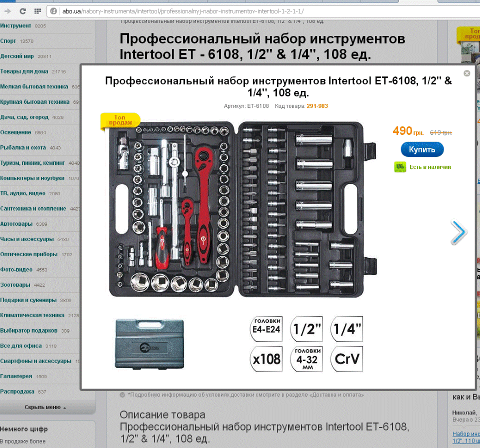Click the x108 pieces spec icon
This screenshot has height=448, width=480.
pyautogui.click(x=266, y=359)
